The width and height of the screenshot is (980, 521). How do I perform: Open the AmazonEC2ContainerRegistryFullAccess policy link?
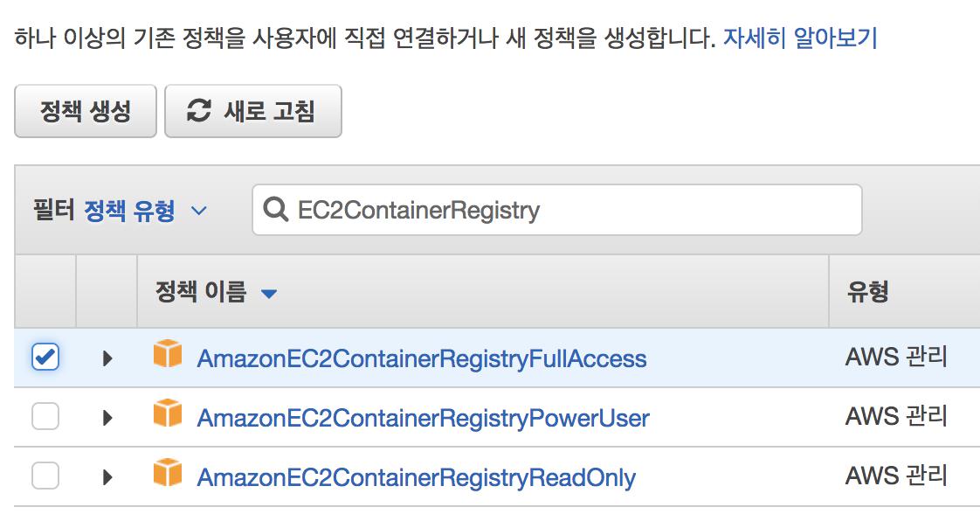(x=422, y=358)
